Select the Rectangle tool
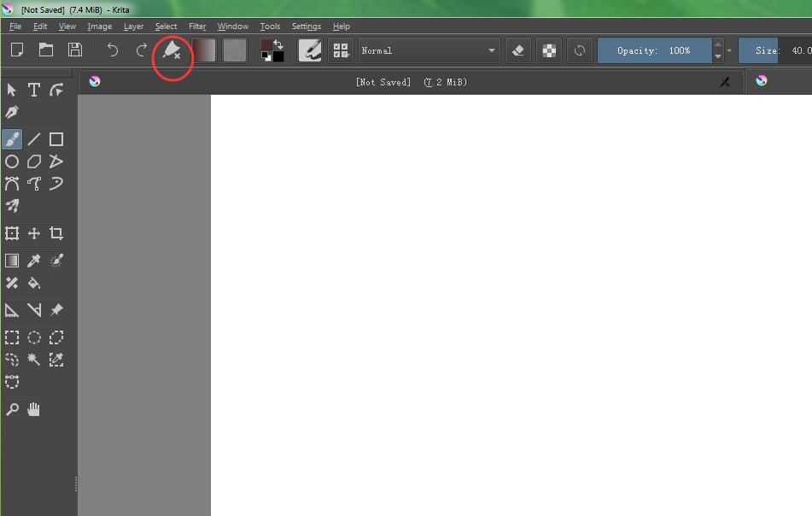Screen dimensions: 812x516 (x=56, y=139)
